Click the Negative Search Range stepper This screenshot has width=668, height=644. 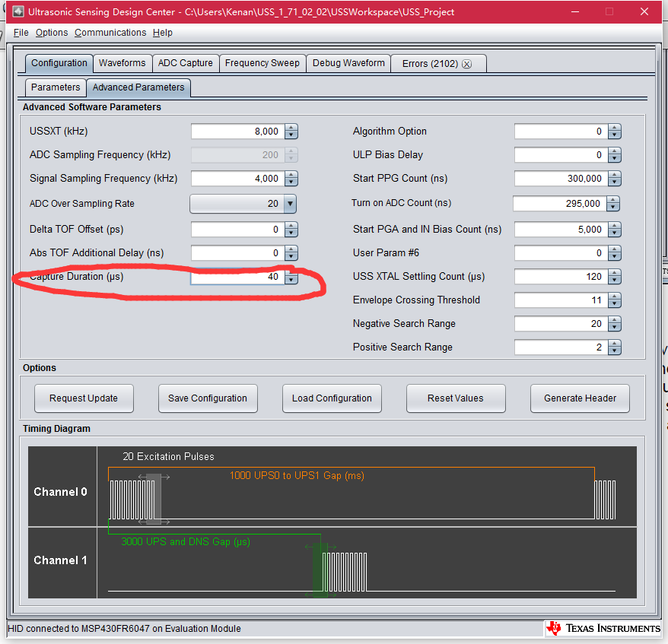pos(614,324)
